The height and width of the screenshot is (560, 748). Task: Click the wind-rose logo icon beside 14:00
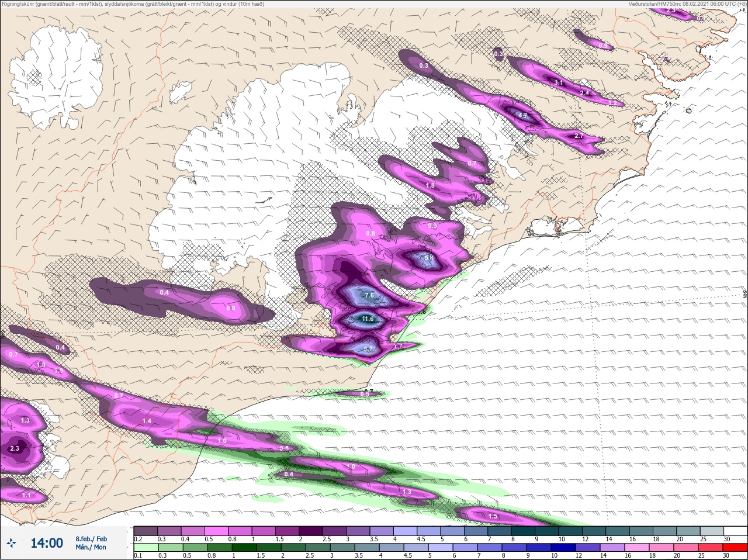click(11, 544)
